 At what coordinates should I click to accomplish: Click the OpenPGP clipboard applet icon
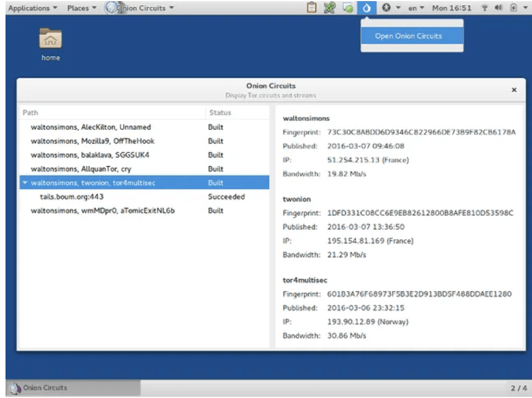coord(312,8)
